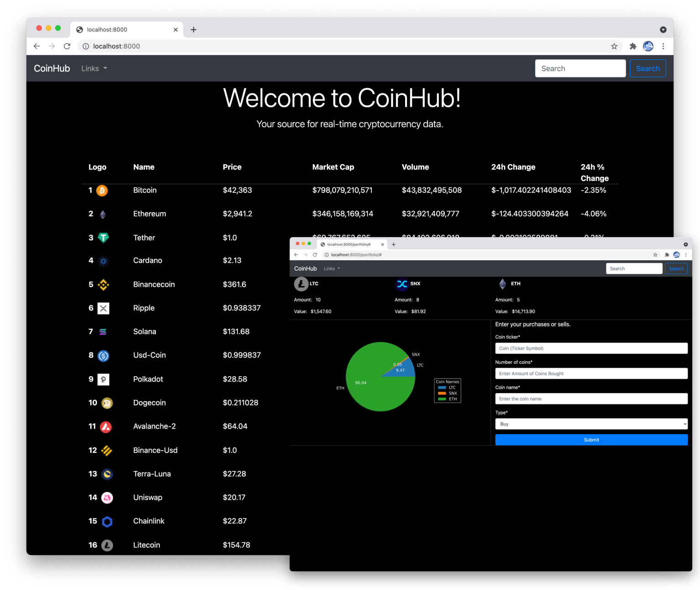Click the SNX logo in portfolio
The image size is (700, 590).
tap(401, 284)
